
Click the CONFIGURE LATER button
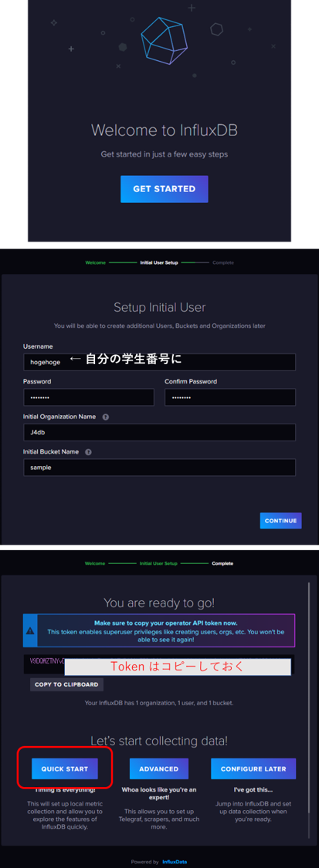(253, 769)
